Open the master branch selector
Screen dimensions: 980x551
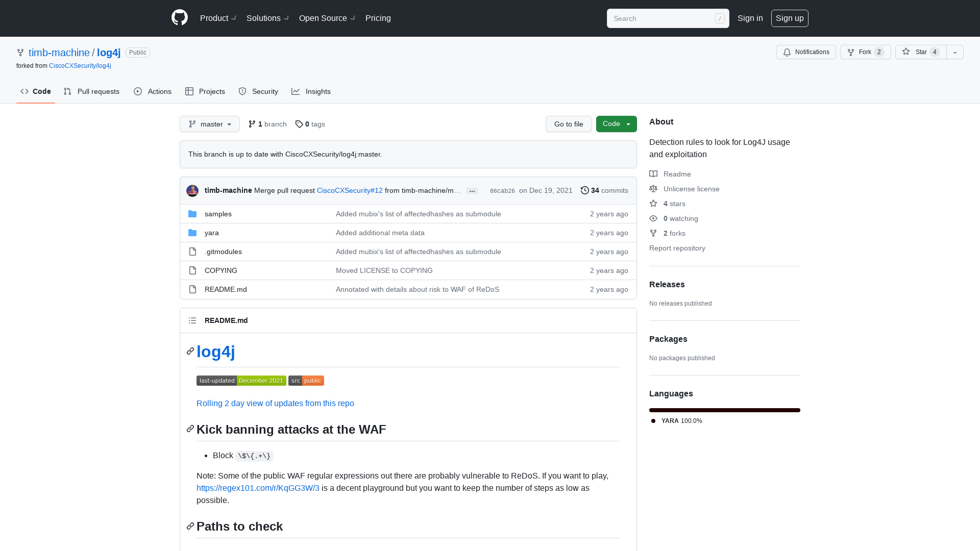tap(210, 124)
